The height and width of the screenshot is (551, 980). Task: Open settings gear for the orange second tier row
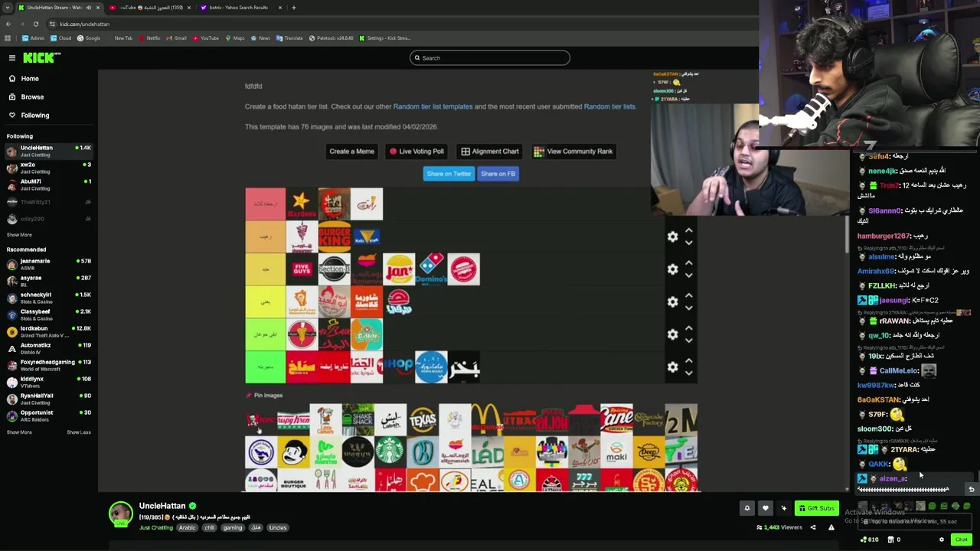click(x=672, y=236)
